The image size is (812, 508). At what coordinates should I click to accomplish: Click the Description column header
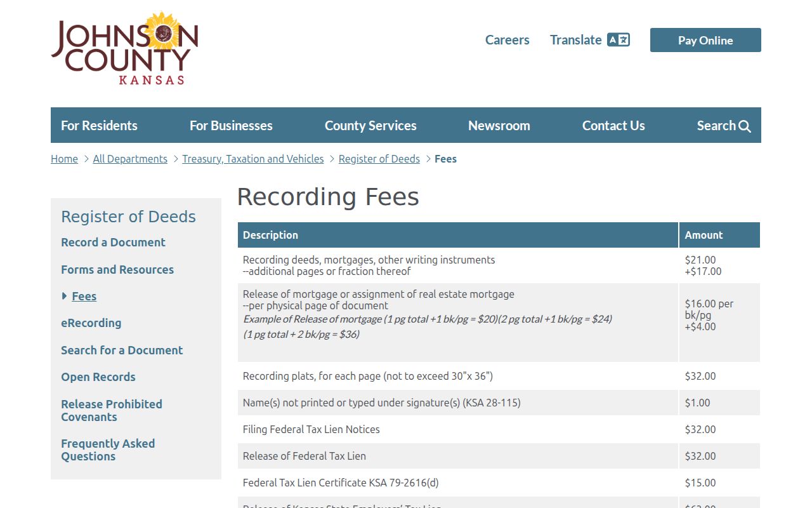click(x=458, y=235)
